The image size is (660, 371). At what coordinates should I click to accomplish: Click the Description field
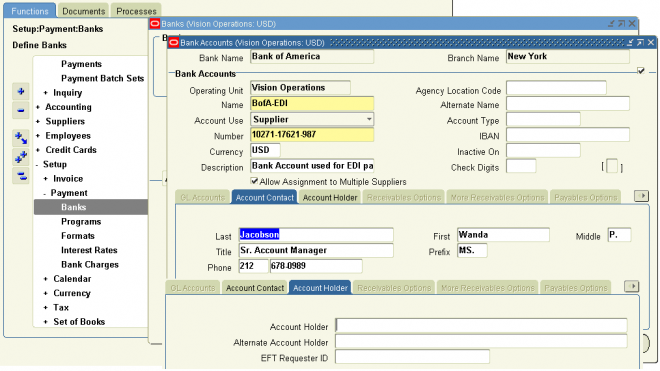pos(312,166)
